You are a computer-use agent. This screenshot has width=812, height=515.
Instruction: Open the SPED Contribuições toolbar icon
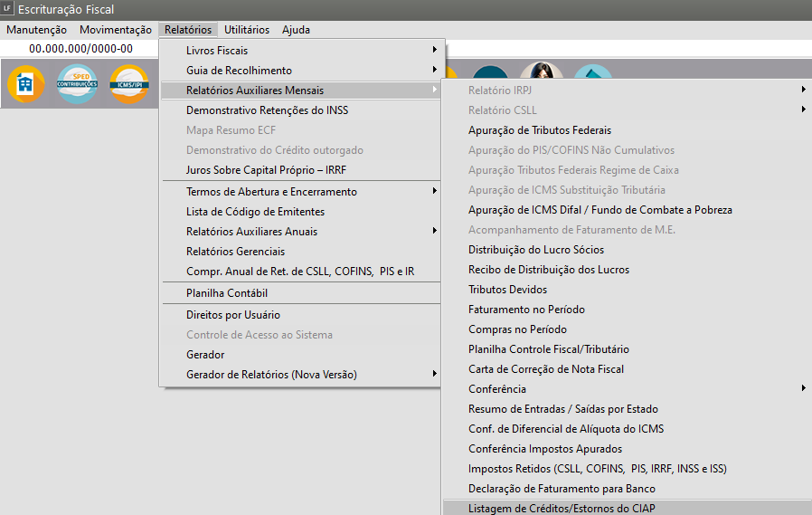coord(77,84)
